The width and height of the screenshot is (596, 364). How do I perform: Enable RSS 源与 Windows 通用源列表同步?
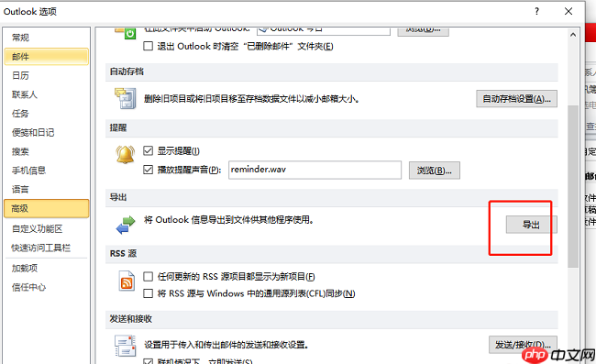(149, 293)
